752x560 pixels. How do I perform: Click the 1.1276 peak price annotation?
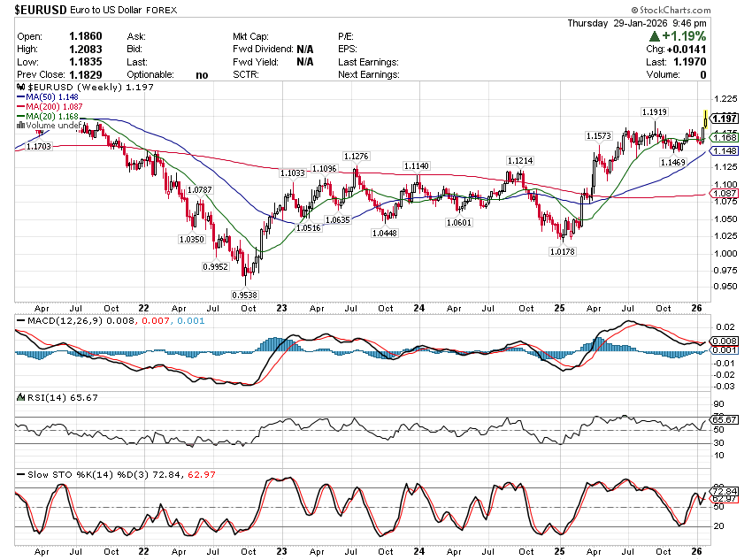tap(357, 157)
